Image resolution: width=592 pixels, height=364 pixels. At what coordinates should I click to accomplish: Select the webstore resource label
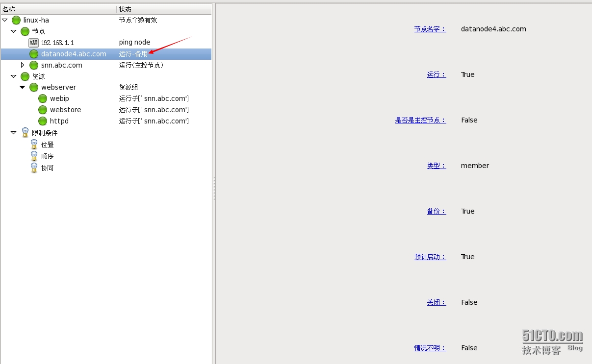point(66,110)
